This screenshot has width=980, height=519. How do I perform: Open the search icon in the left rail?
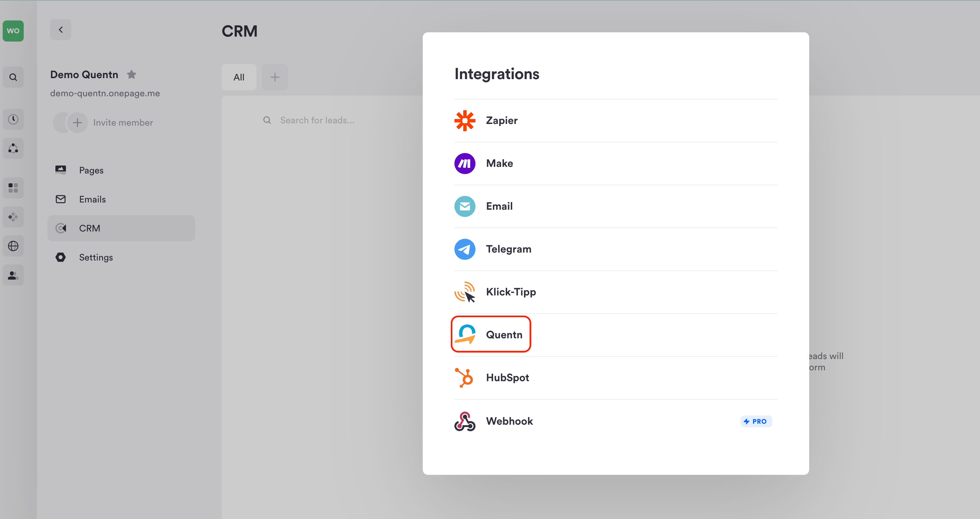tap(13, 77)
